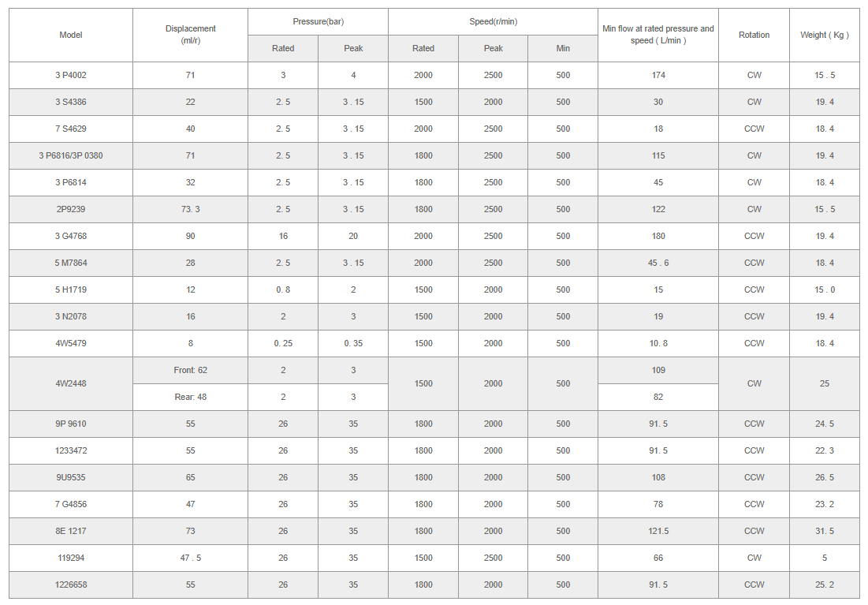
Task: Select model 1233472 cell
Action: 71,450
